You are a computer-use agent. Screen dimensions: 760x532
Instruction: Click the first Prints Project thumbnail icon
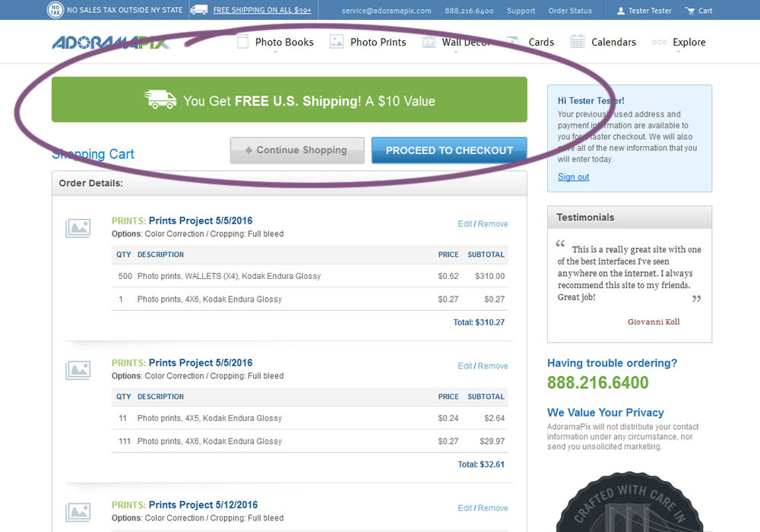(78, 227)
